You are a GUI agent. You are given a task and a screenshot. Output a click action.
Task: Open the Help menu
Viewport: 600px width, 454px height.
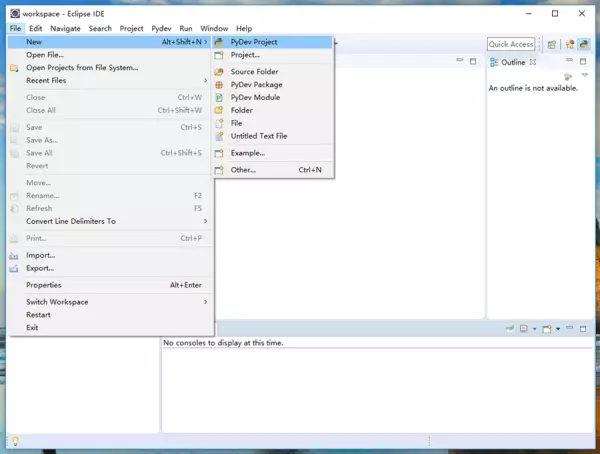(244, 28)
